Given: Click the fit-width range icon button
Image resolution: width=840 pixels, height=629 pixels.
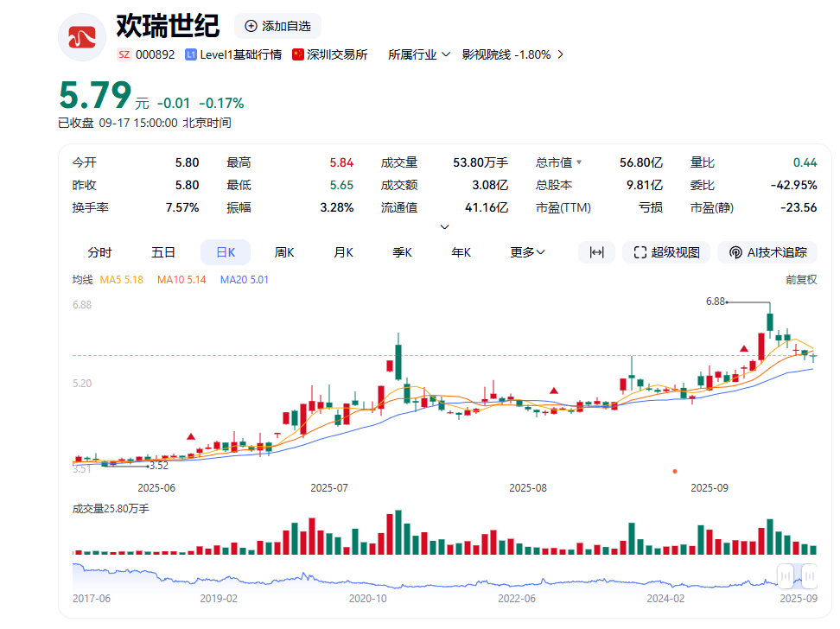Looking at the screenshot, I should point(596,252).
